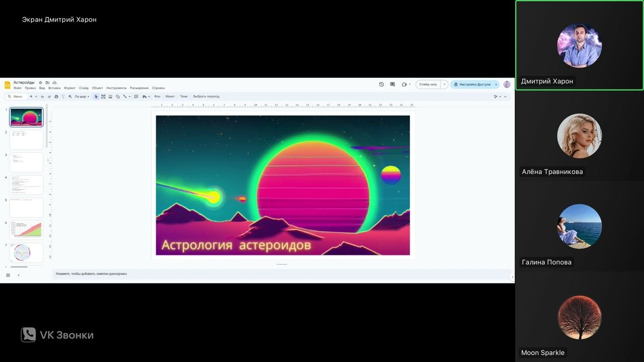Image resolution: width=644 pixels, height=362 pixels.
Task: Print the presentation with the printer icon
Action: pos(56,97)
